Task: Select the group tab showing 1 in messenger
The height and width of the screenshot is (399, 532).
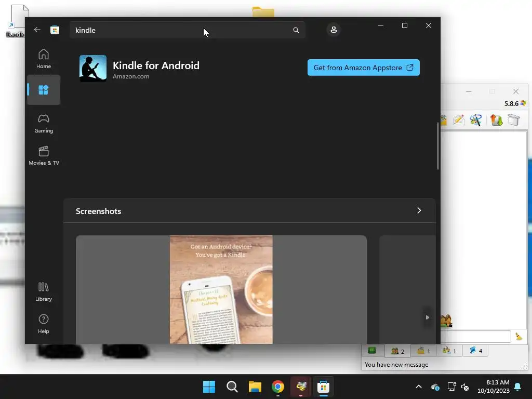Action: pyautogui.click(x=449, y=351)
